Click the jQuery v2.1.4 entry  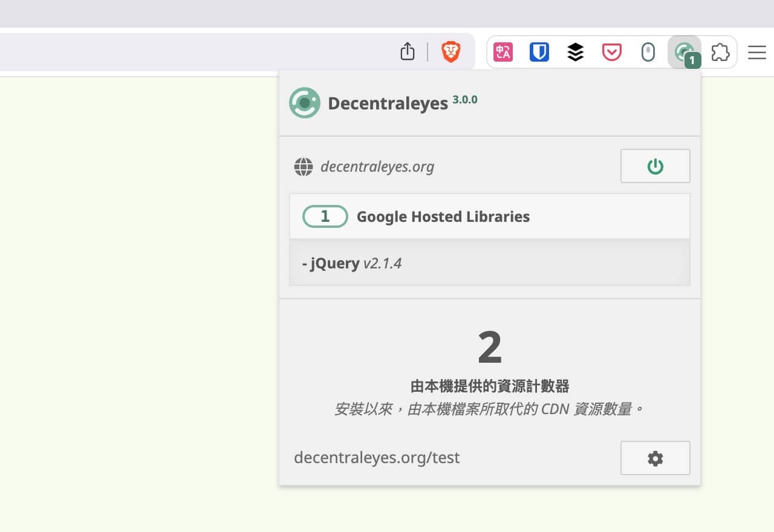click(x=490, y=263)
